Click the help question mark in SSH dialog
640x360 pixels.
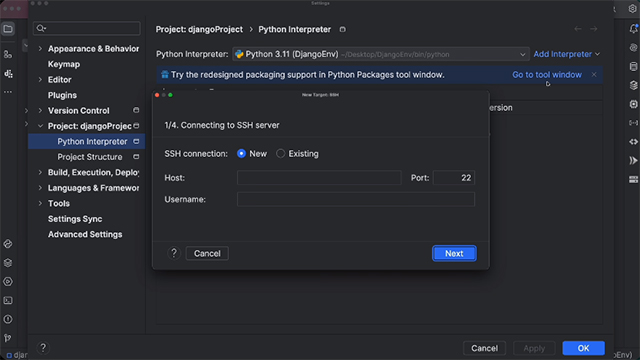coord(174,253)
